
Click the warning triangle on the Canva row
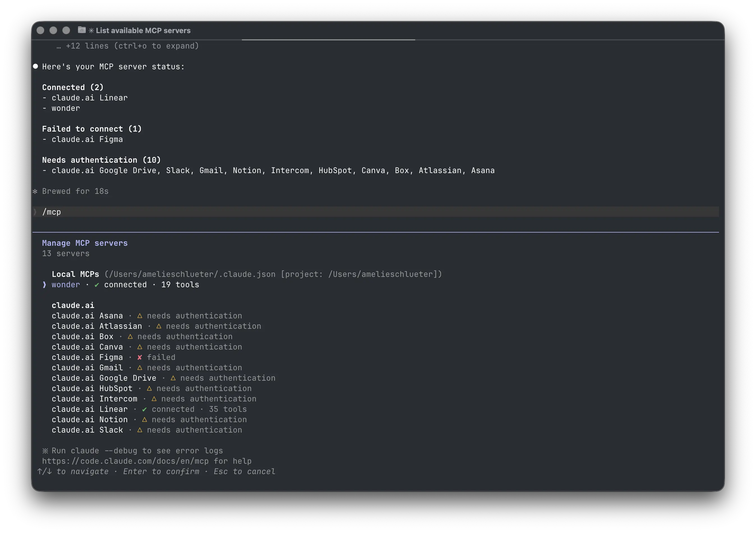[x=140, y=347]
